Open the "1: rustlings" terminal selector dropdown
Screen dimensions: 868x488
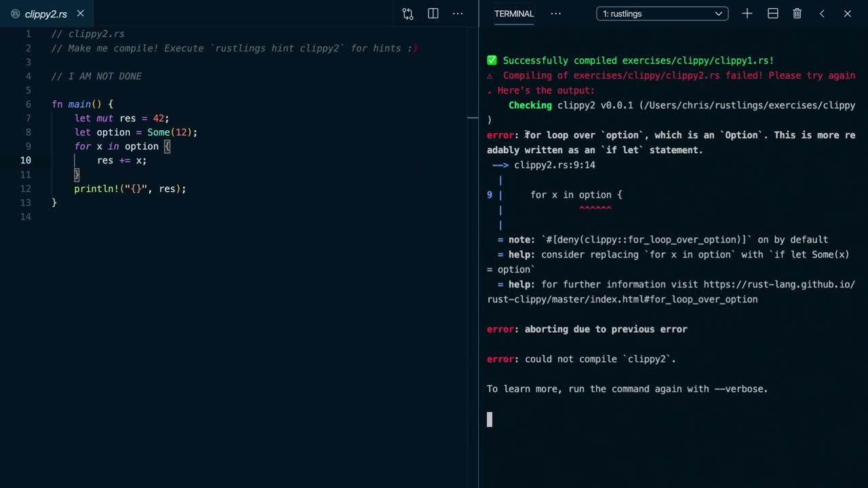tap(662, 14)
